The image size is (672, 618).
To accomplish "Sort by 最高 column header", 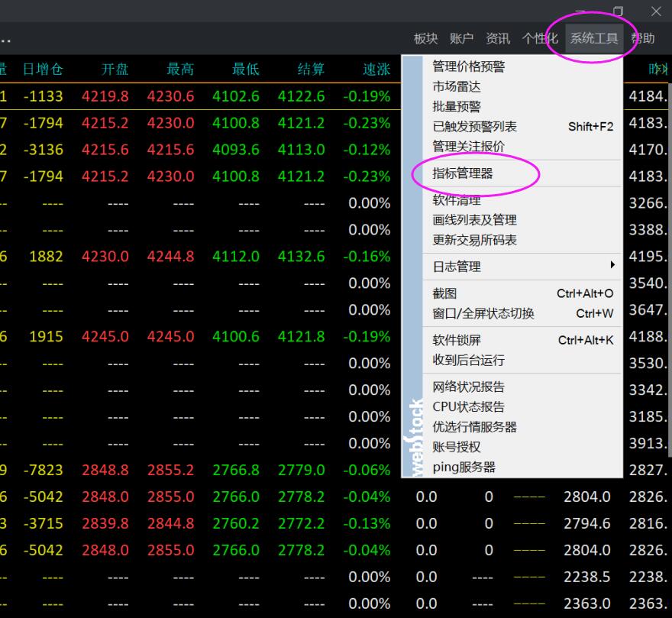I will click(180, 70).
